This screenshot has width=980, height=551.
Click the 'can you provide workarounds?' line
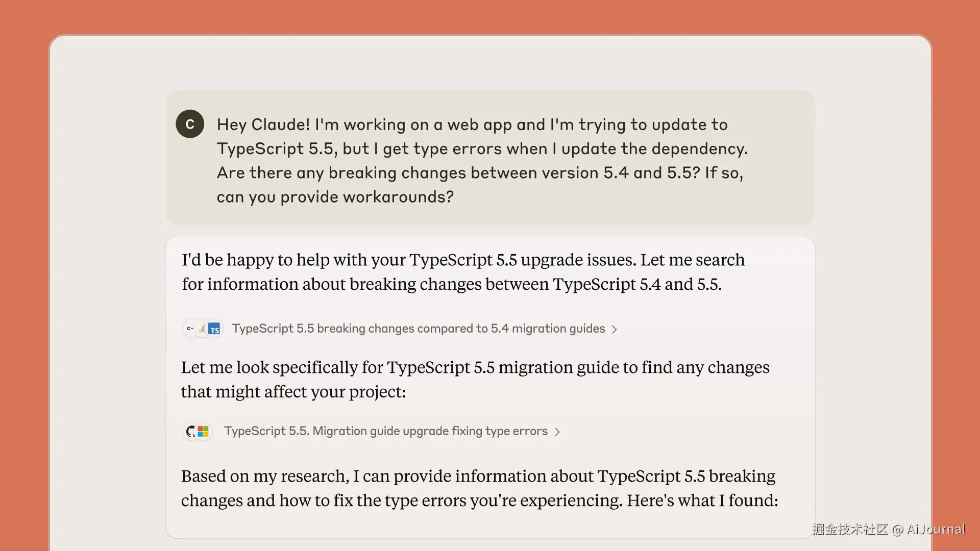(335, 197)
